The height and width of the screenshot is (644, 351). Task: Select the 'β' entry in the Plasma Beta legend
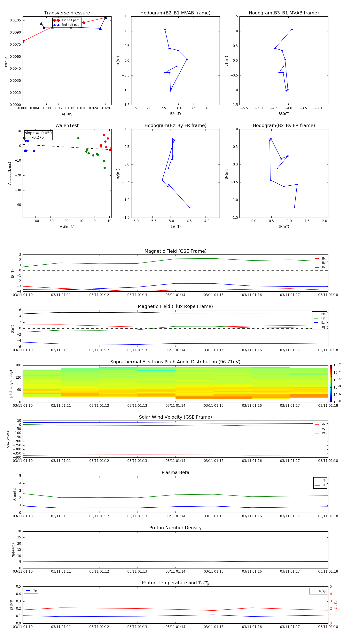tap(320, 485)
